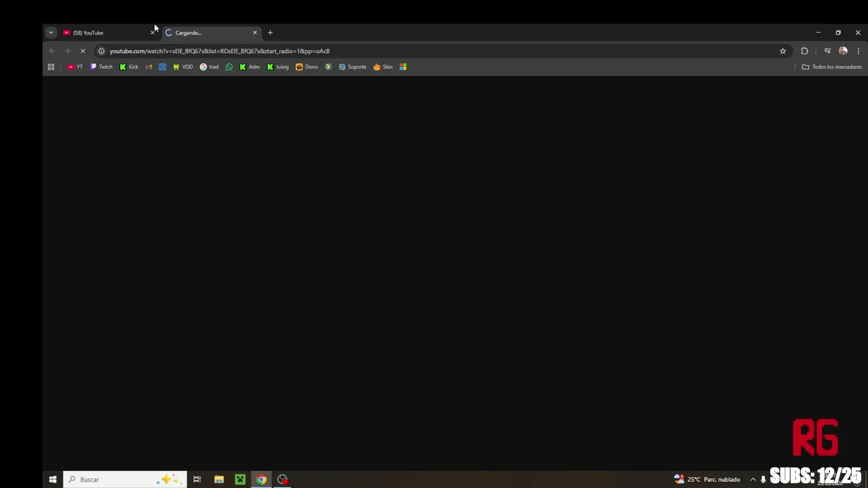This screenshot has height=488, width=868.
Task: Open the blue square bookmark icon
Action: click(162, 66)
